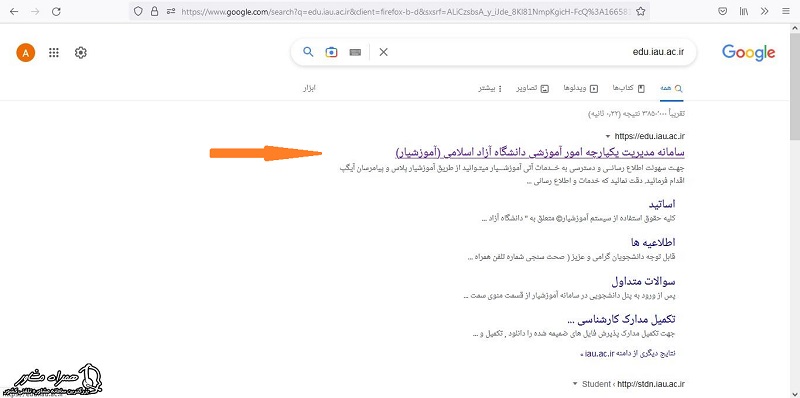Expand more toolbar tools chevron

pyautogui.click(x=764, y=11)
